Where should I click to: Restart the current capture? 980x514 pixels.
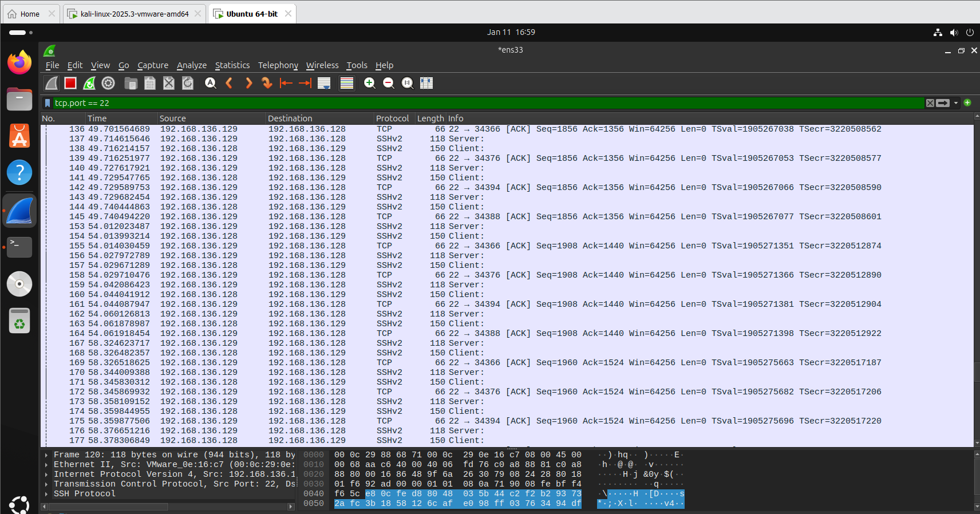89,84
